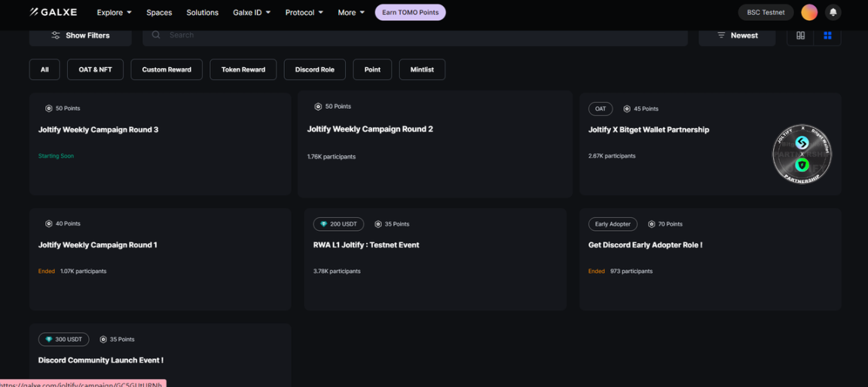Open the notifications bell
Screen dimensions: 868x387
point(833,12)
